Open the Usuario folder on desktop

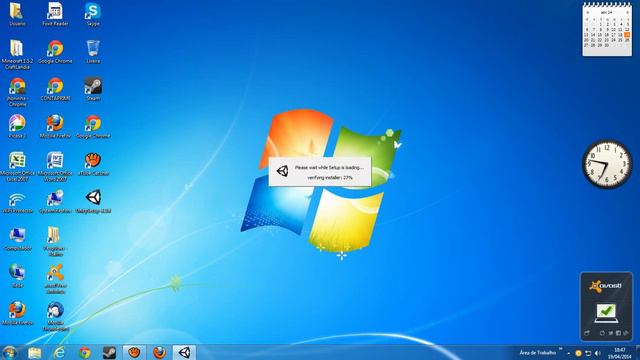click(17, 14)
